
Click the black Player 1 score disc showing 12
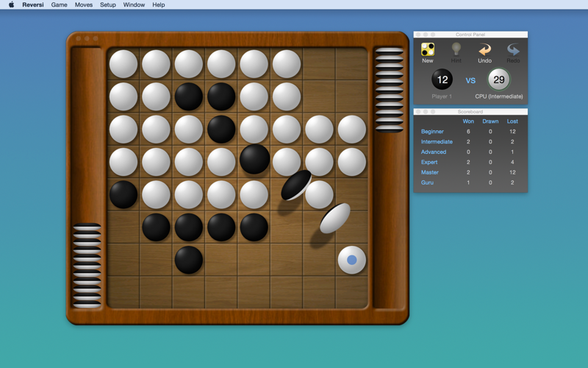(442, 79)
